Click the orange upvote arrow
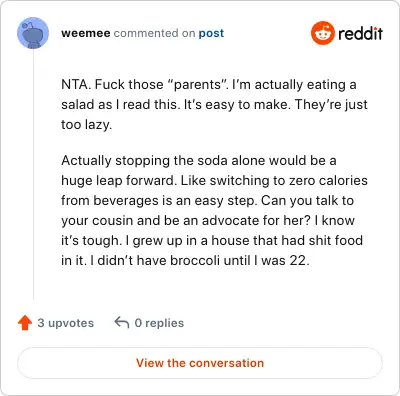The height and width of the screenshot is (396, 400). [25, 323]
